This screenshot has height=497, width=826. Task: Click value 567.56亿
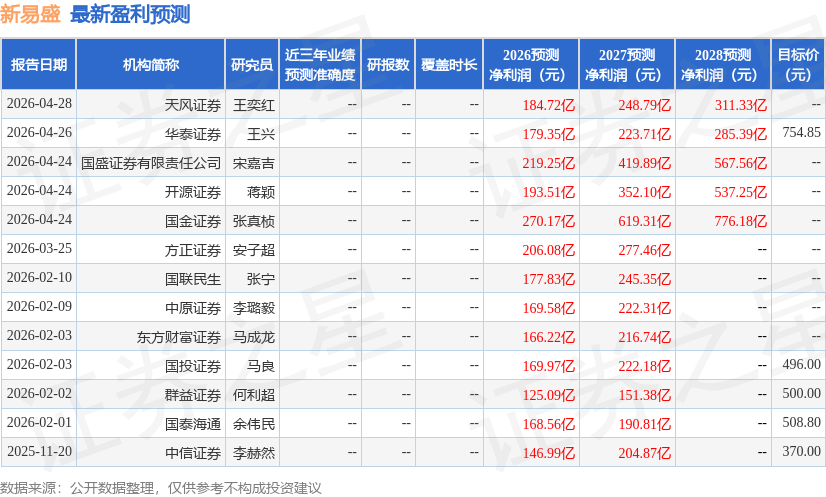click(x=740, y=163)
